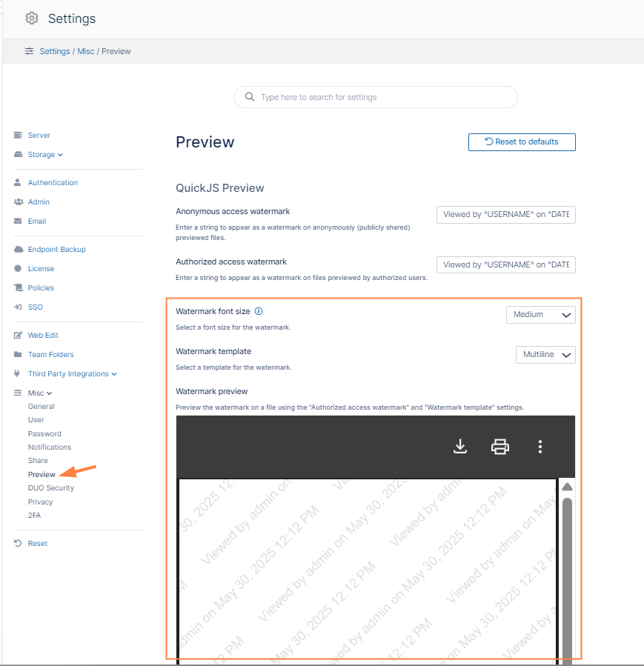
Task: Open the Email settings link
Action: (x=37, y=221)
